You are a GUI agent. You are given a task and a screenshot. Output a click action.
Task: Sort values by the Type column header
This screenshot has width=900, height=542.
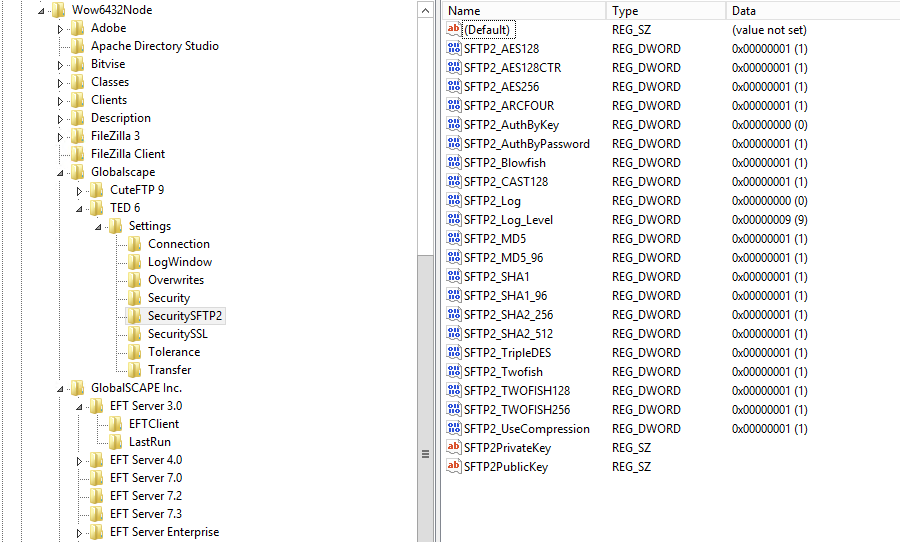tap(666, 10)
